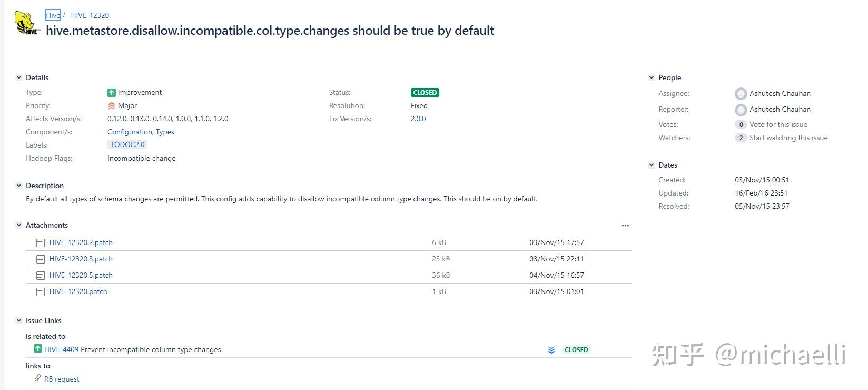Click the Hive project logo icon
This screenshot has width=868, height=390.
(26, 23)
